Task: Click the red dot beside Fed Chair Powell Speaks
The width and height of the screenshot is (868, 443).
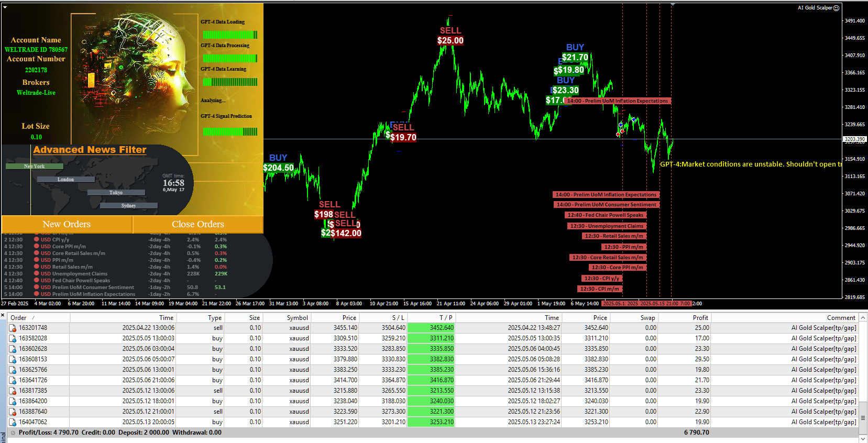Action: [x=37, y=280]
